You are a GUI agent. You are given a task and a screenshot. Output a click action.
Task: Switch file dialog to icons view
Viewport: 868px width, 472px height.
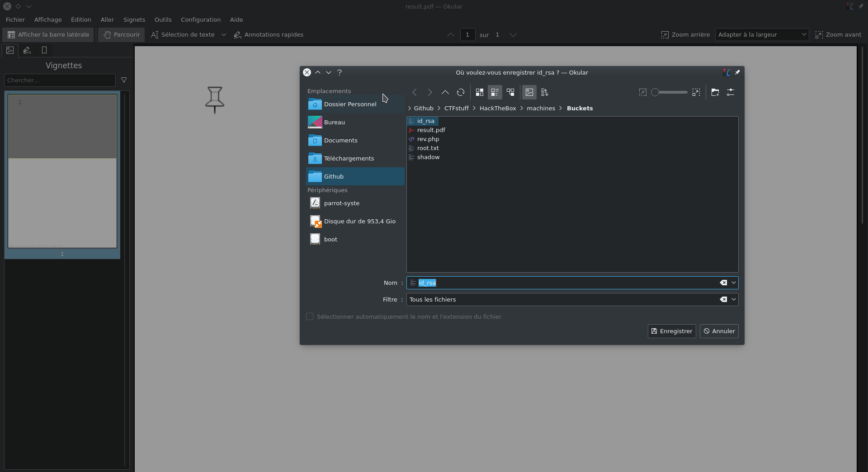pyautogui.click(x=479, y=92)
